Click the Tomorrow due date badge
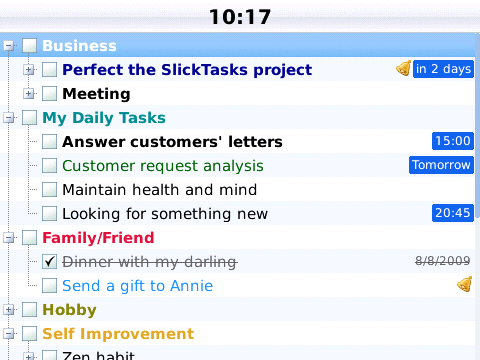Screen dimensions: 480x360 (441, 165)
